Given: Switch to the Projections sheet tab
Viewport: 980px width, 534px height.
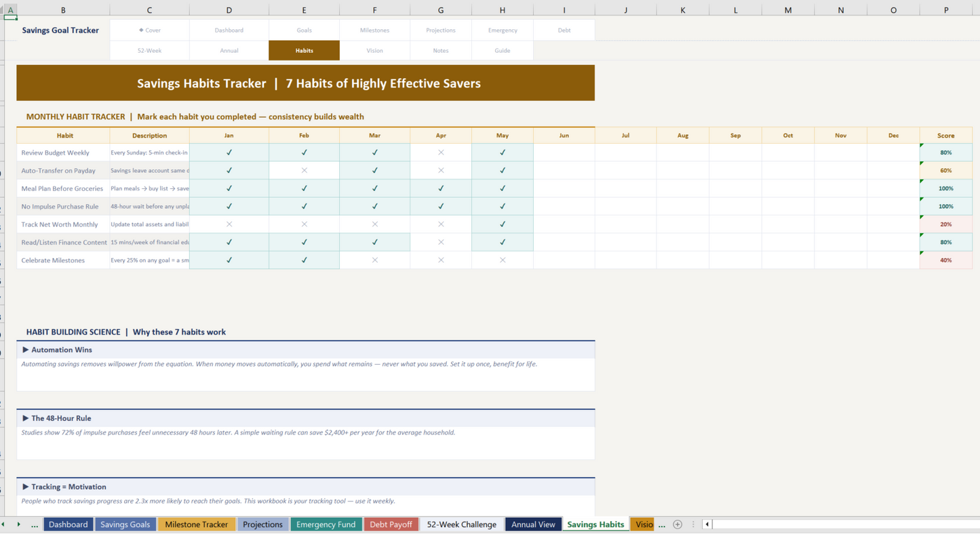Looking at the screenshot, I should point(262,525).
